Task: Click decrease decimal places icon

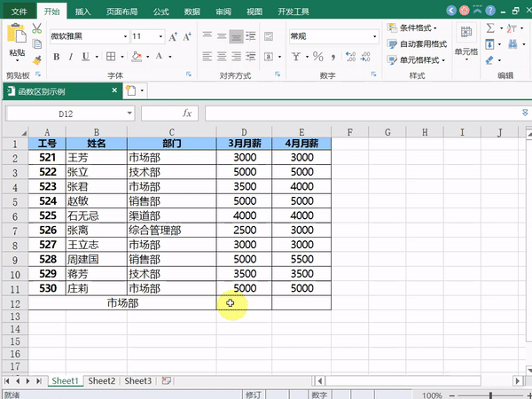Action: (x=365, y=57)
